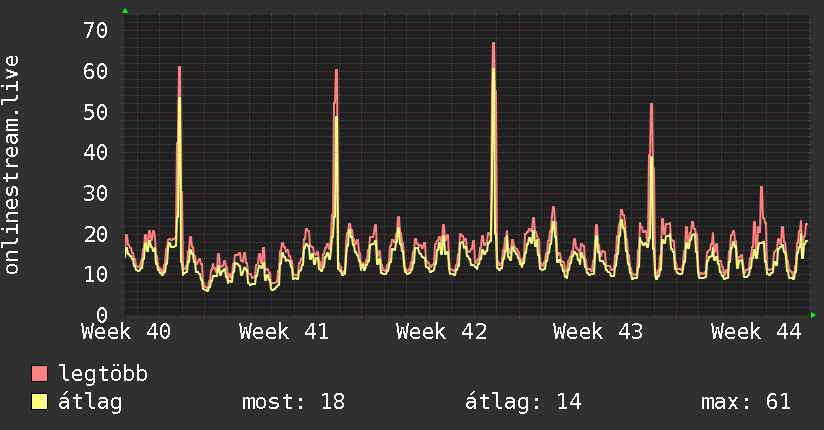This screenshot has height=430, width=824.
Task: Click the 30 y-axis tick label
Action: [96, 193]
